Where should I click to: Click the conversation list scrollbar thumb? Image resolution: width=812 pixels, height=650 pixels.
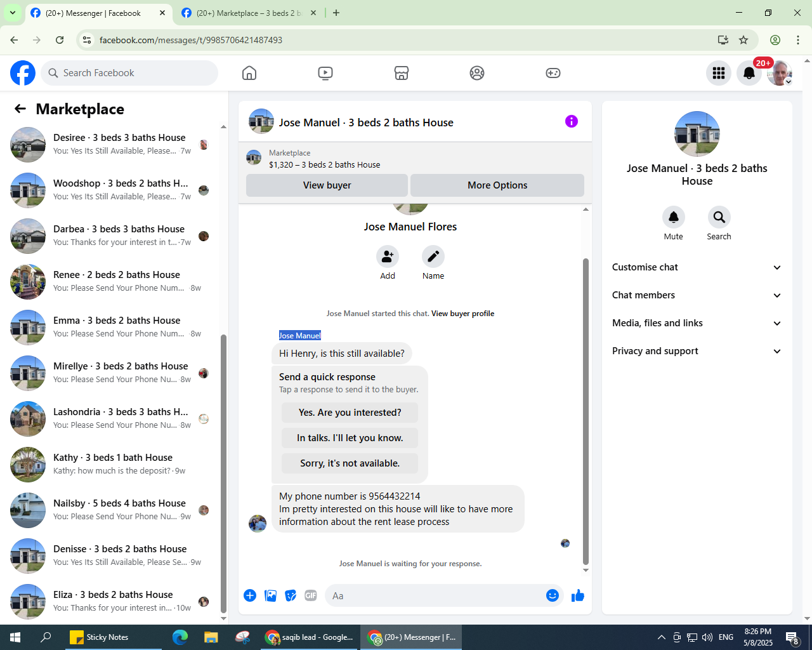[x=223, y=474]
